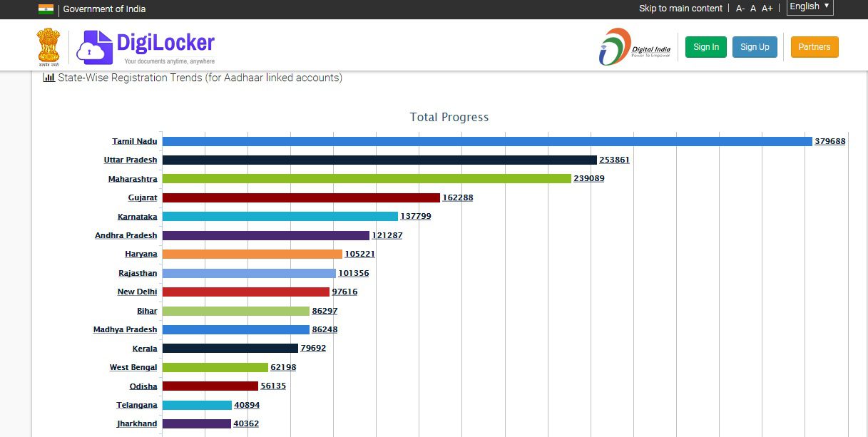The image size is (868, 437).
Task: Reset font size with the A control
Action: coord(753,9)
